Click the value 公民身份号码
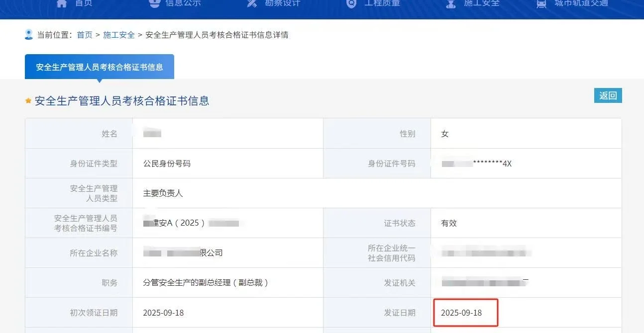The height and width of the screenshot is (333, 644). [x=167, y=164]
